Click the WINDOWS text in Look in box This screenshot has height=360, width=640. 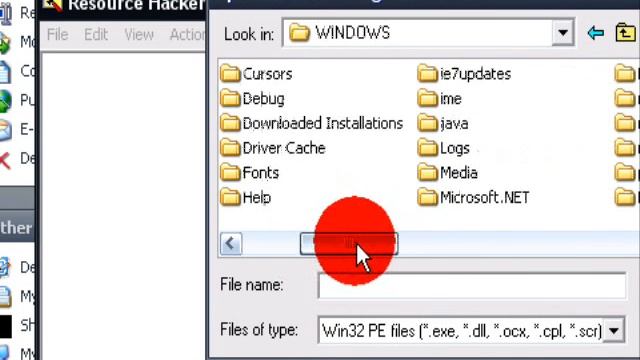(x=353, y=33)
